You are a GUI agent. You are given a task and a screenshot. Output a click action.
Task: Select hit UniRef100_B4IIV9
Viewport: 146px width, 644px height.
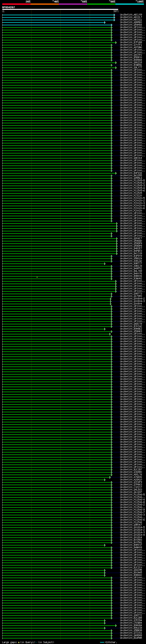(131, 253)
